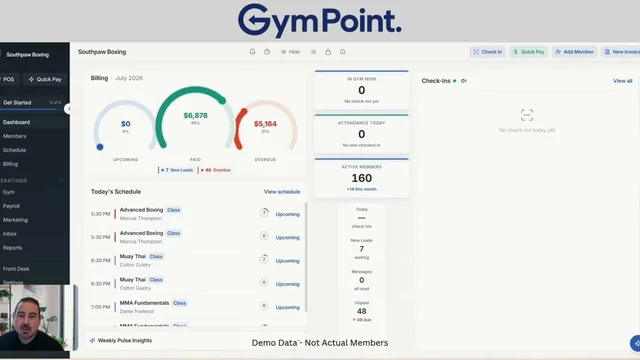Collapse the Operations section chevron
The image size is (640, 360).
coord(61,180)
